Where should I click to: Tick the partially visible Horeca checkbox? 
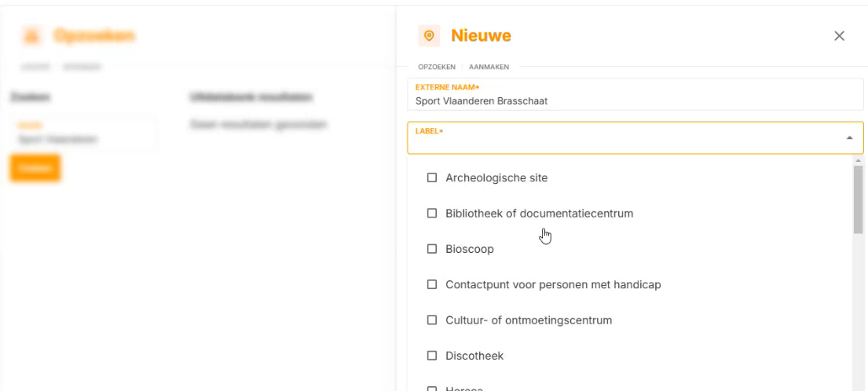432,388
